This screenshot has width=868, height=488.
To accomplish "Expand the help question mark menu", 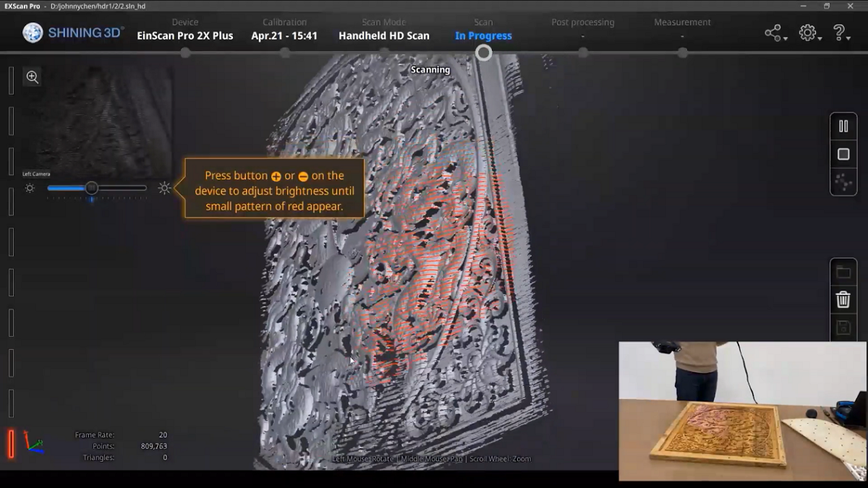I will tap(840, 33).
